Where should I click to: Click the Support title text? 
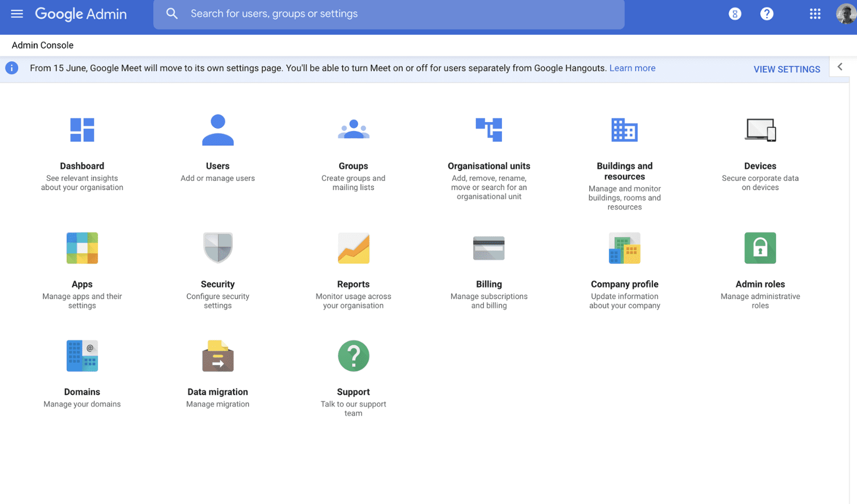354,392
